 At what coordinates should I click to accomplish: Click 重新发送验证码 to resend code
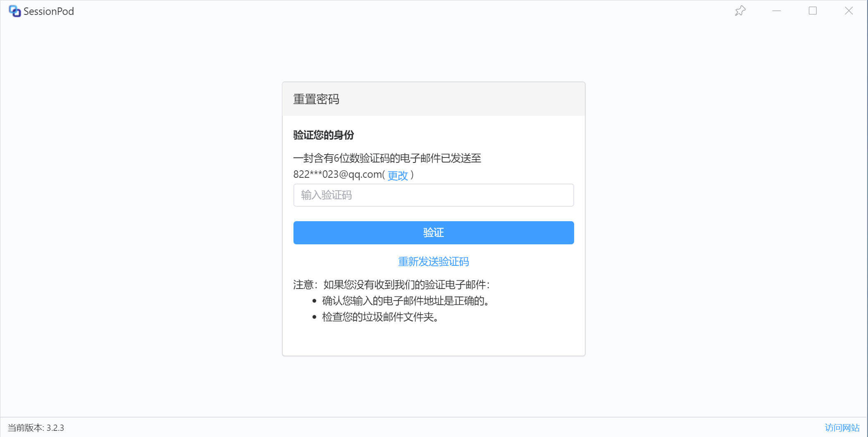click(x=433, y=261)
